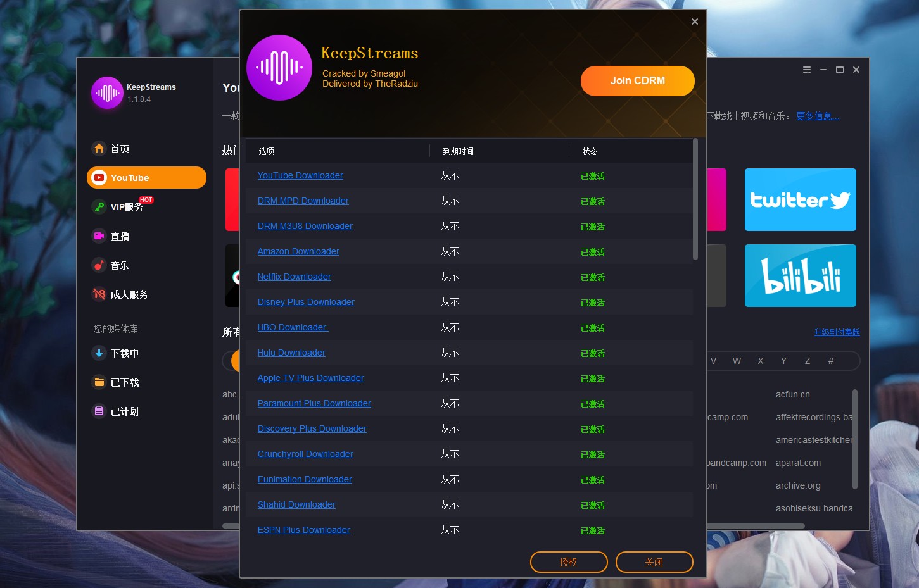The image size is (919, 588).
Task: Click the 状态 column header
Action: point(590,151)
